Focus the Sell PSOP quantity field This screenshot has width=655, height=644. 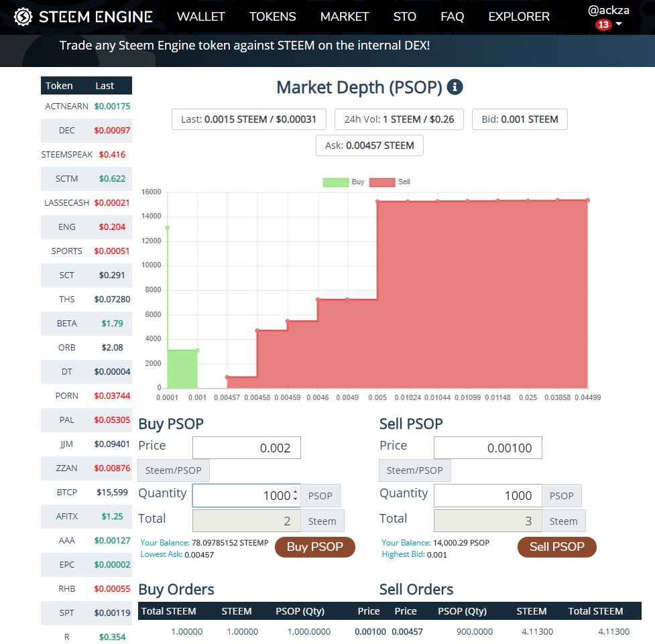tap(487, 496)
